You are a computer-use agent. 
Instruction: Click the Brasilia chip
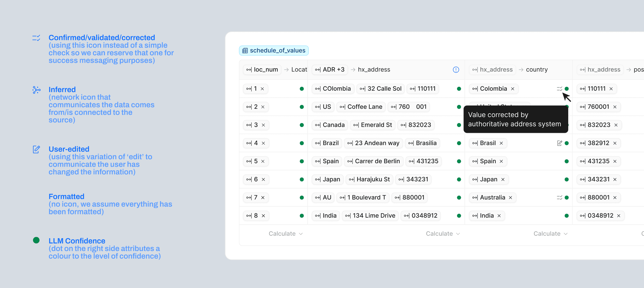(x=422, y=143)
